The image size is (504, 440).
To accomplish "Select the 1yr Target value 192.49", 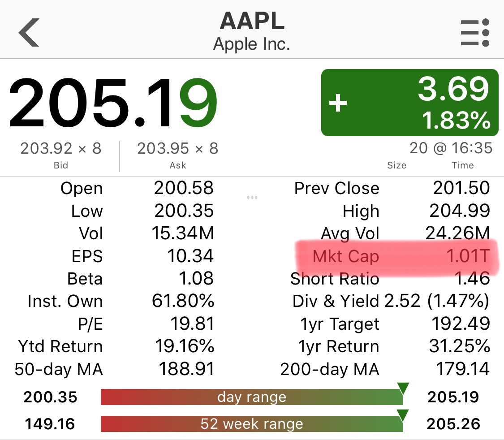I will 461,324.
